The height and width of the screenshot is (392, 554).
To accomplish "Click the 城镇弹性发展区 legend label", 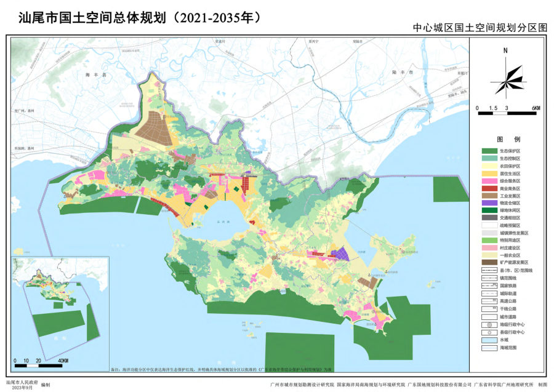I will tap(514, 233).
